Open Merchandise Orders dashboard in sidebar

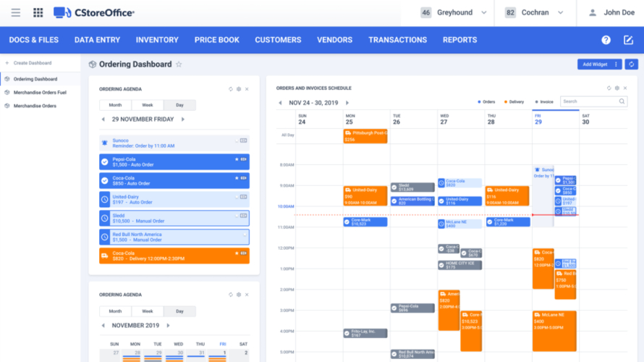click(35, 106)
